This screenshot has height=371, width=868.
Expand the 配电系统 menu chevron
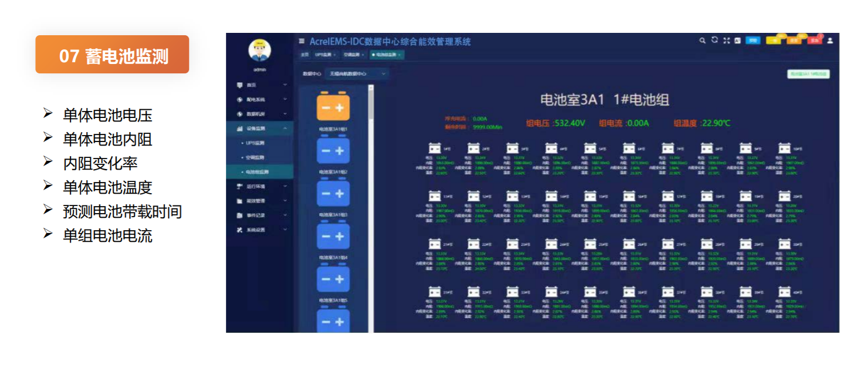(x=285, y=100)
